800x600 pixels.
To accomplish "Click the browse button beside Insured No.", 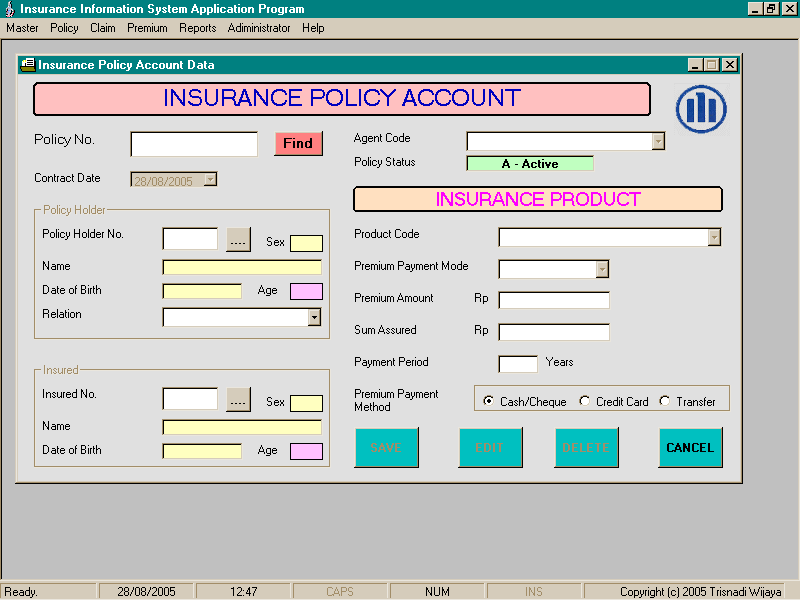I will (238, 400).
